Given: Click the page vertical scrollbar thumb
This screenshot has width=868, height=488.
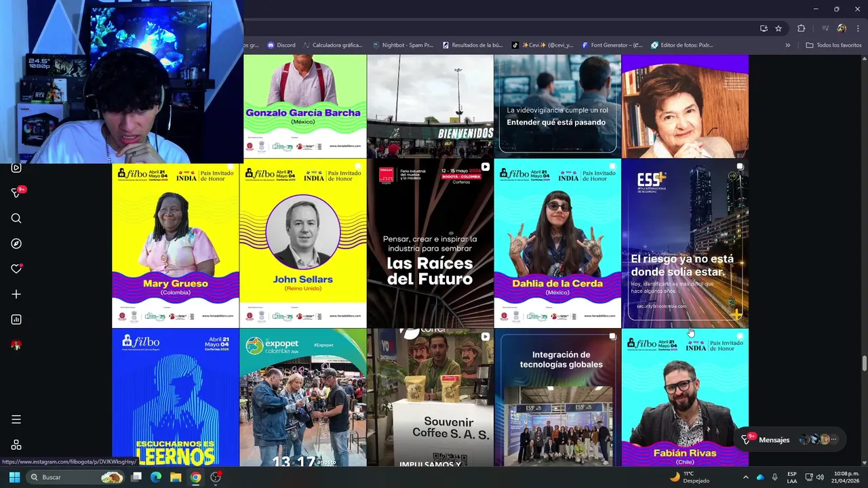Looking at the screenshot, I should pos(864,363).
